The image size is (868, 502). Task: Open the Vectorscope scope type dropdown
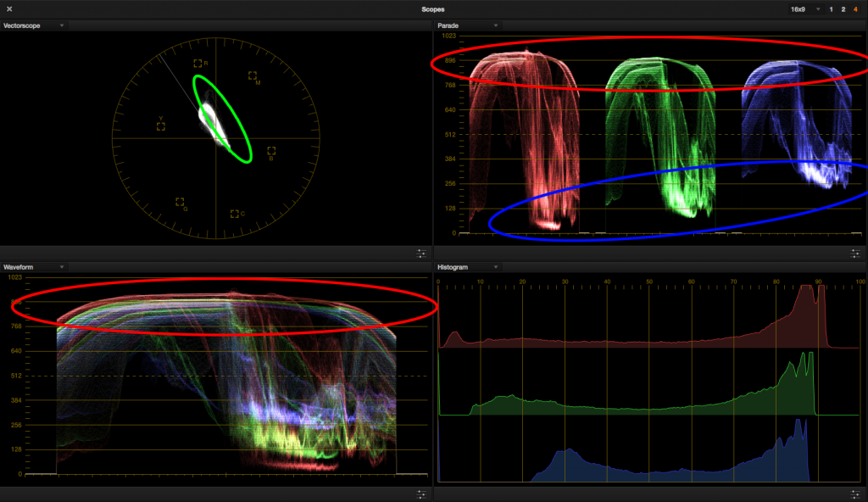[x=36, y=25]
